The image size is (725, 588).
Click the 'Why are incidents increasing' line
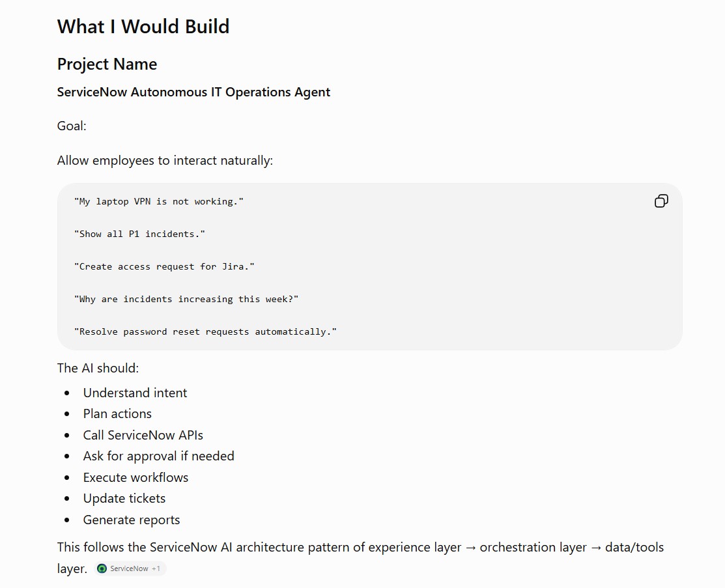[186, 299]
